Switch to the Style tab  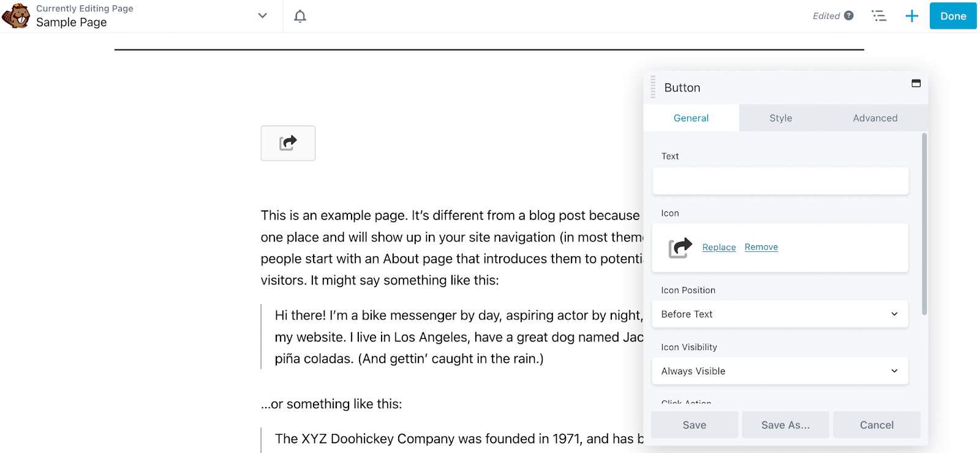coord(781,118)
